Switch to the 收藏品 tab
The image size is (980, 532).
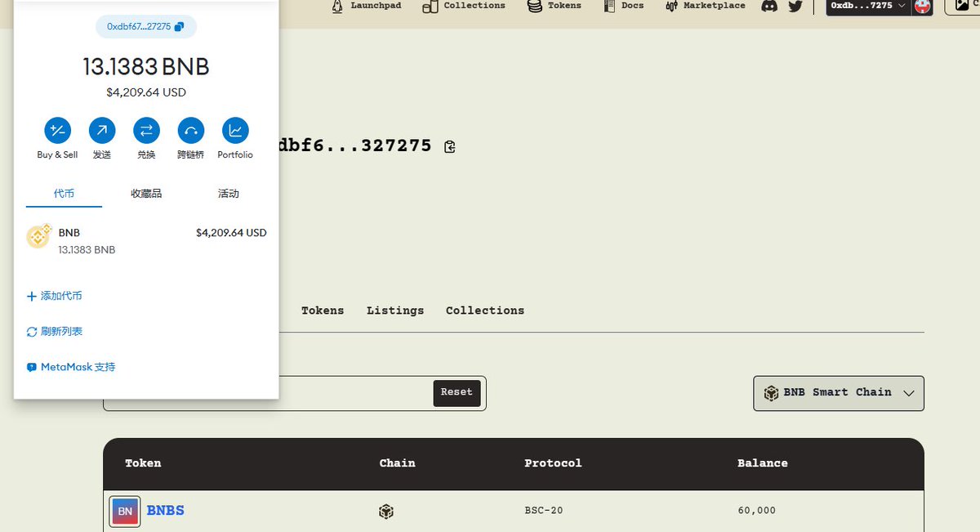click(x=146, y=194)
